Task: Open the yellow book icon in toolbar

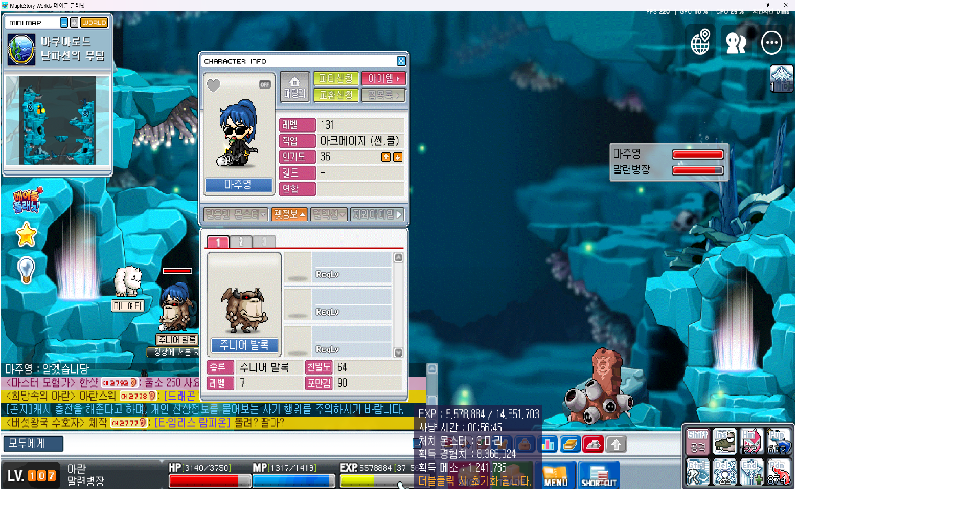Action: pos(571,444)
